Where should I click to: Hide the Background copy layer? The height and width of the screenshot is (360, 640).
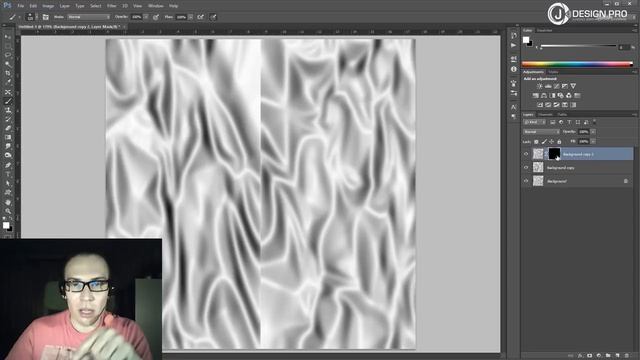[526, 167]
